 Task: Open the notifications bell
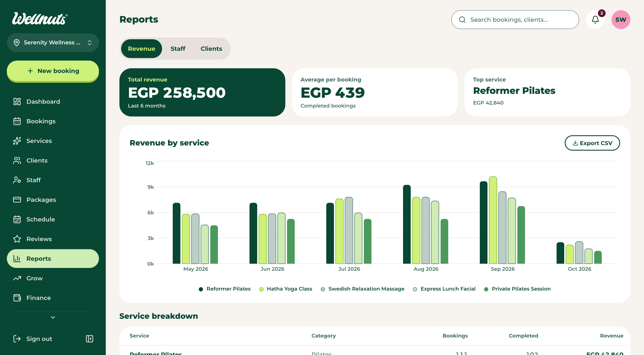[595, 19]
